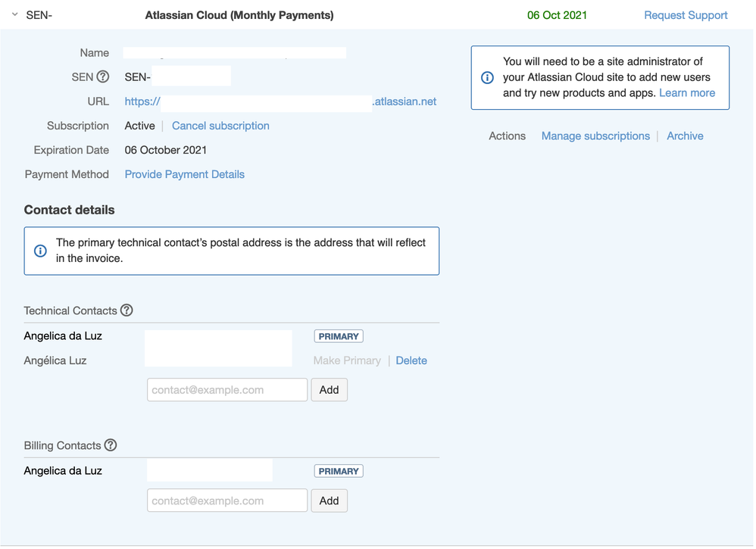Make Angélica Luz the primary contact

pos(347,360)
